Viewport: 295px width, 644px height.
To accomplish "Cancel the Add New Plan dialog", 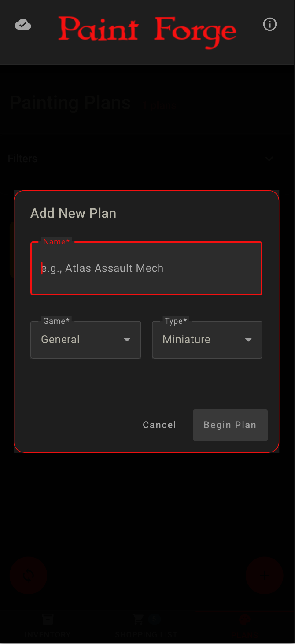I will click(x=159, y=425).
